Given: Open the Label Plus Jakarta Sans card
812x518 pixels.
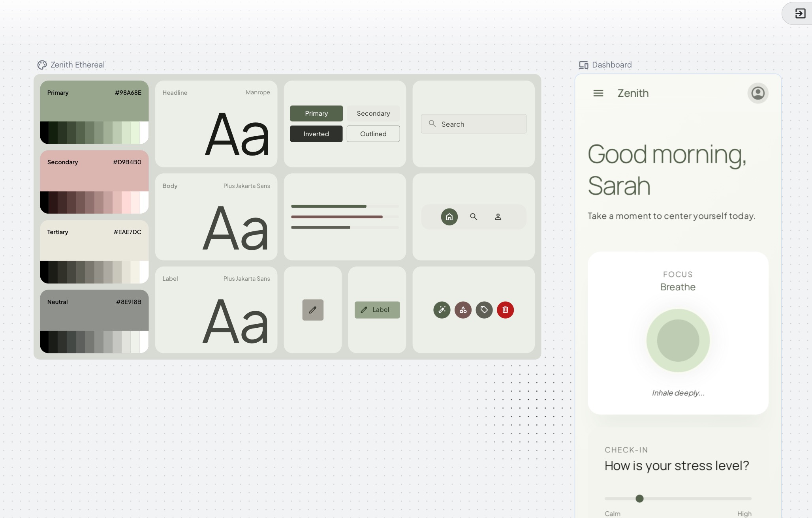Looking at the screenshot, I should pyautogui.click(x=216, y=310).
